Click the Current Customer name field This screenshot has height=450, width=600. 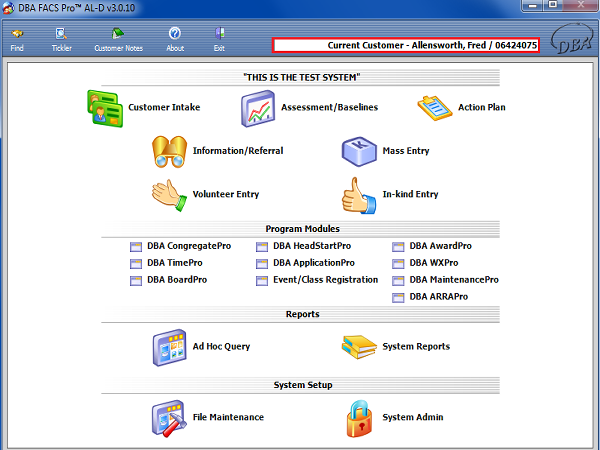click(406, 45)
